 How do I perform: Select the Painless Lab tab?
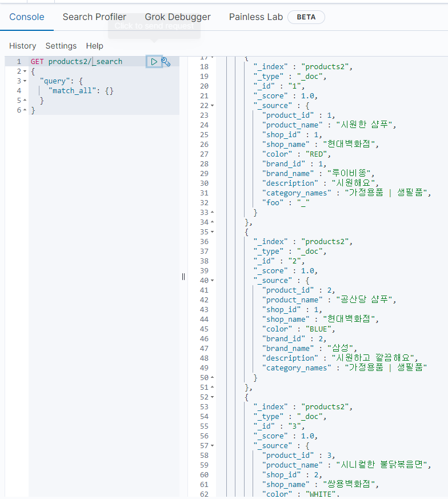255,17
